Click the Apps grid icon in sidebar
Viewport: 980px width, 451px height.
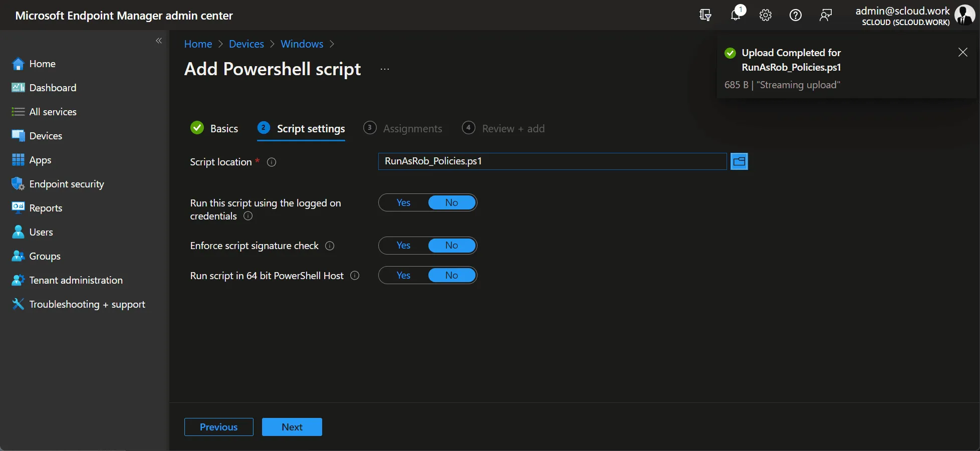point(18,160)
